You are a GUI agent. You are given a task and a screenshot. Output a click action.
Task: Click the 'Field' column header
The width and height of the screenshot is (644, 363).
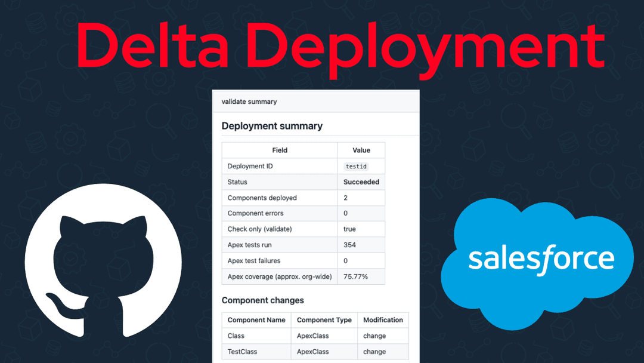[x=280, y=150]
